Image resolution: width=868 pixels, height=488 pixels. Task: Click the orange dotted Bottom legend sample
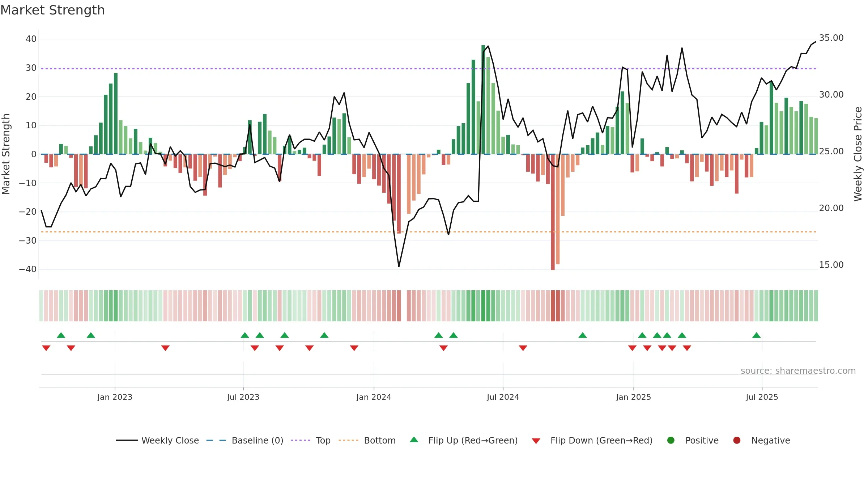pyautogui.click(x=348, y=440)
